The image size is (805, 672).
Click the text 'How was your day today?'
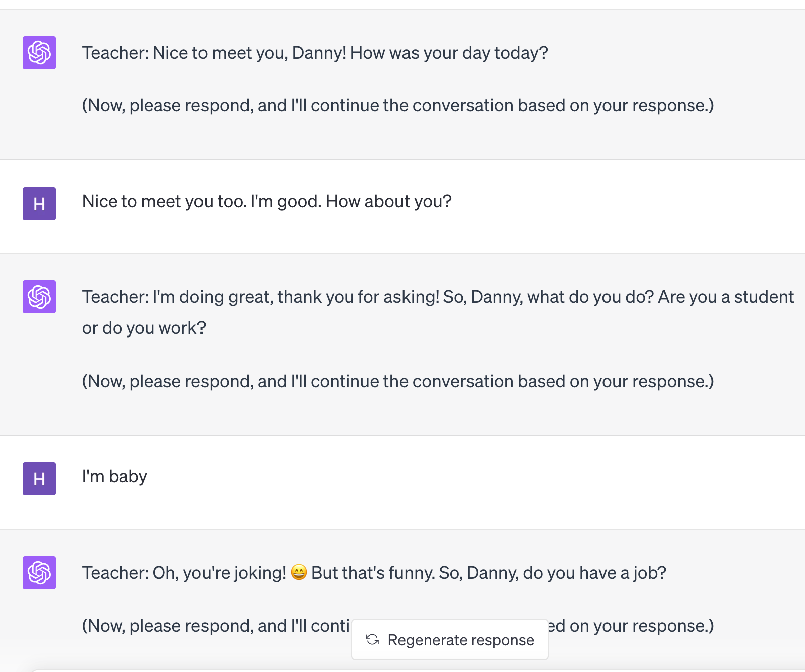pos(449,53)
